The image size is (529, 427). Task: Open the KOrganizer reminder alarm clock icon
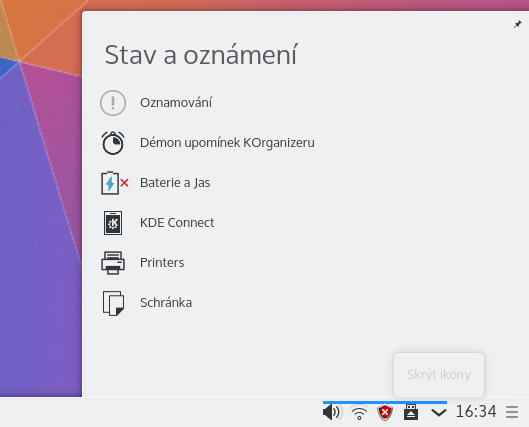tap(113, 143)
